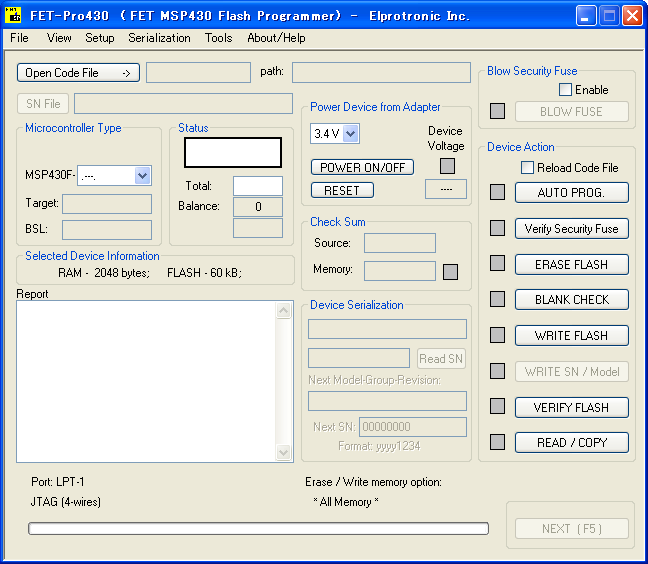Click status indicator beside READ / COPY
Screen dimensions: 648x564
pos(497,442)
